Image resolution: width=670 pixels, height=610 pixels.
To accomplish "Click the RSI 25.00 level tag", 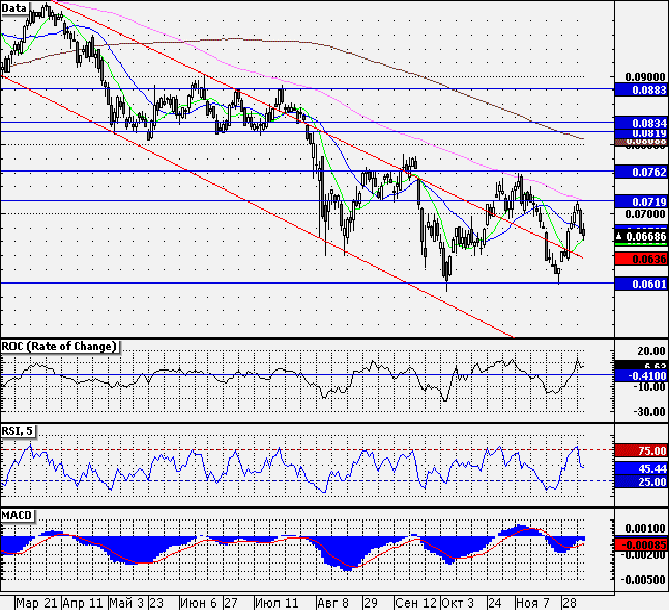I will 641,482.
